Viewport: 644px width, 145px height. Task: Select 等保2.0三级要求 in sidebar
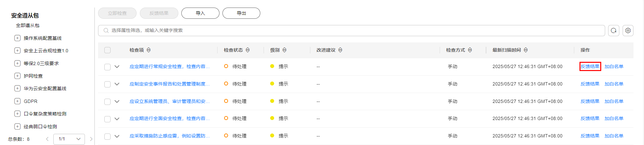pos(41,63)
